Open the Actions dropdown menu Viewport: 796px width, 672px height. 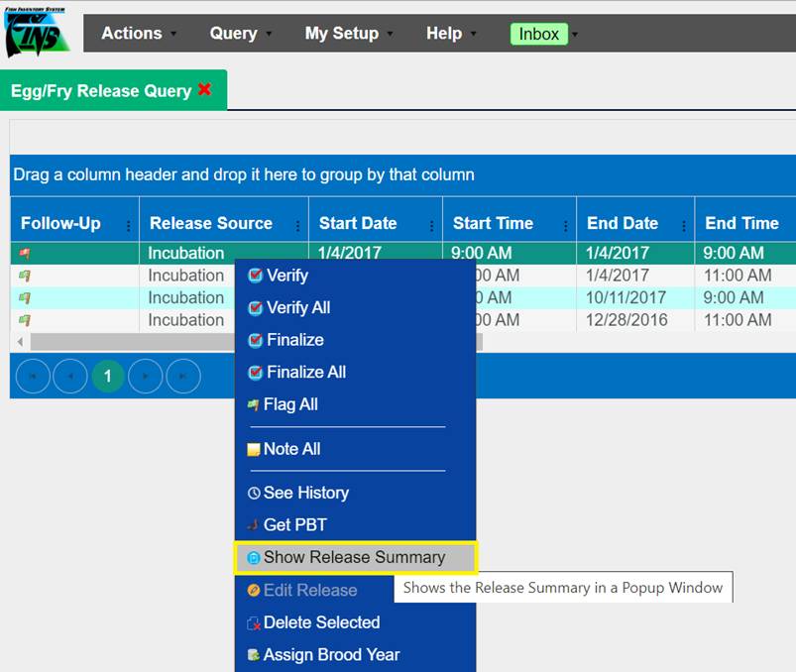pyautogui.click(x=138, y=34)
